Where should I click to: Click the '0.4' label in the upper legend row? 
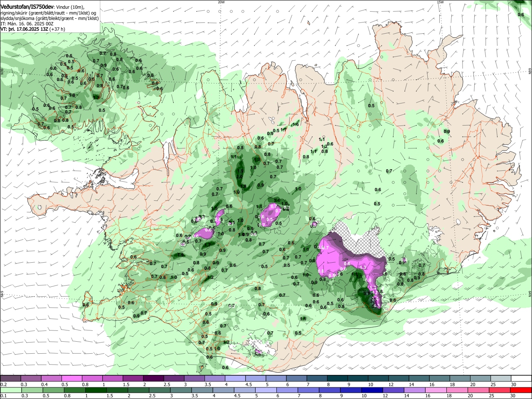[x=44, y=384]
